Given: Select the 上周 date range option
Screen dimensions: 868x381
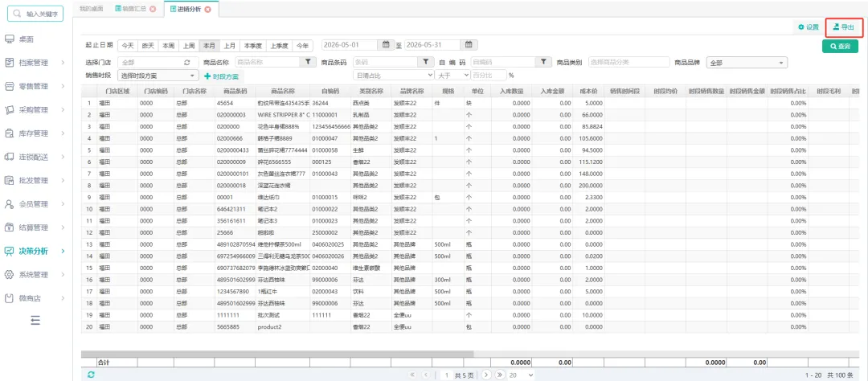Looking at the screenshot, I should click(x=189, y=45).
